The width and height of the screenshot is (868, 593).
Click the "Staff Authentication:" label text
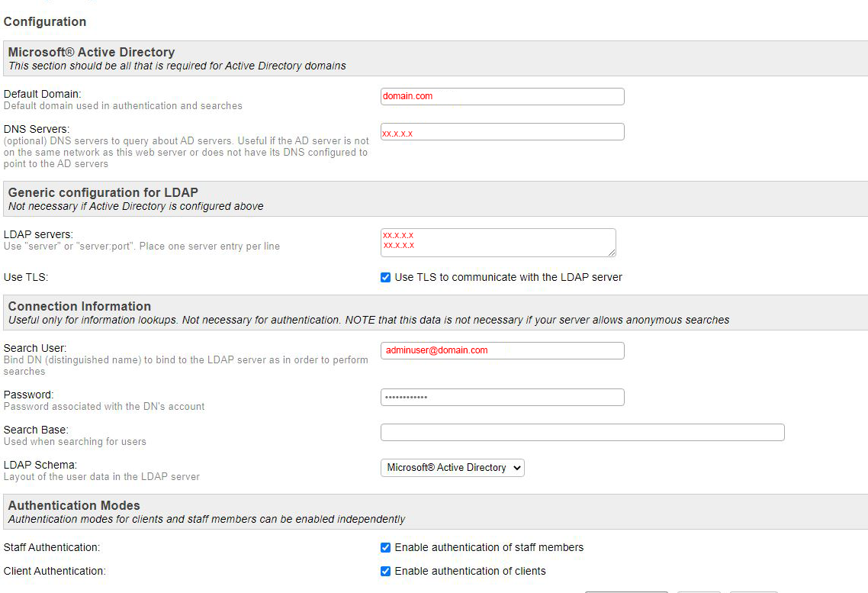click(52, 547)
